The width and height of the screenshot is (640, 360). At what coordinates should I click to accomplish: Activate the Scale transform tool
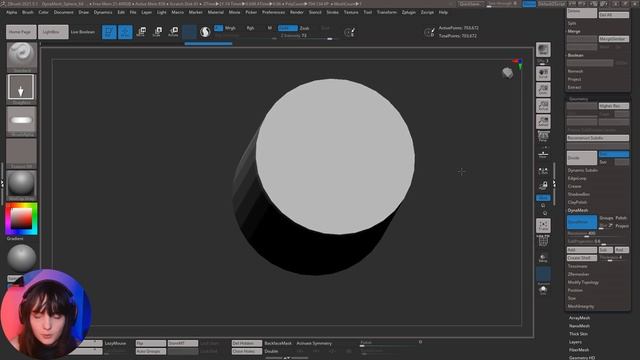pos(157,32)
